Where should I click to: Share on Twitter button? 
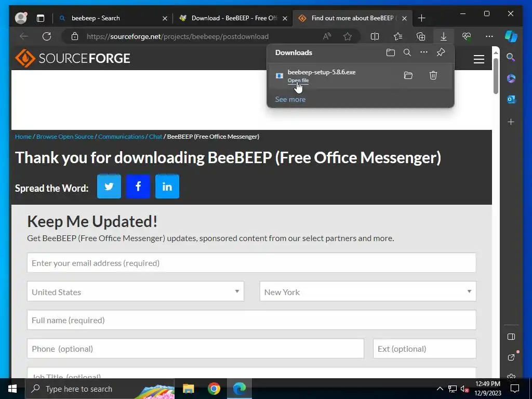tap(109, 187)
